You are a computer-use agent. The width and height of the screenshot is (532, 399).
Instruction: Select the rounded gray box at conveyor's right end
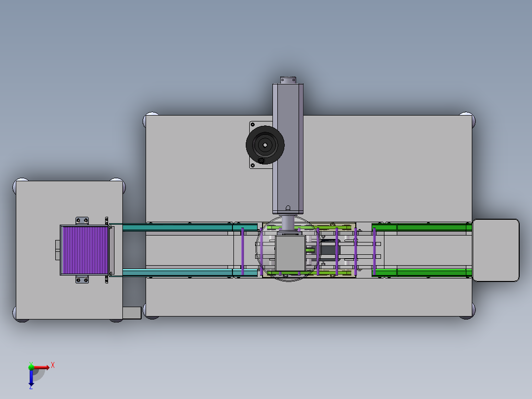tap(495, 250)
